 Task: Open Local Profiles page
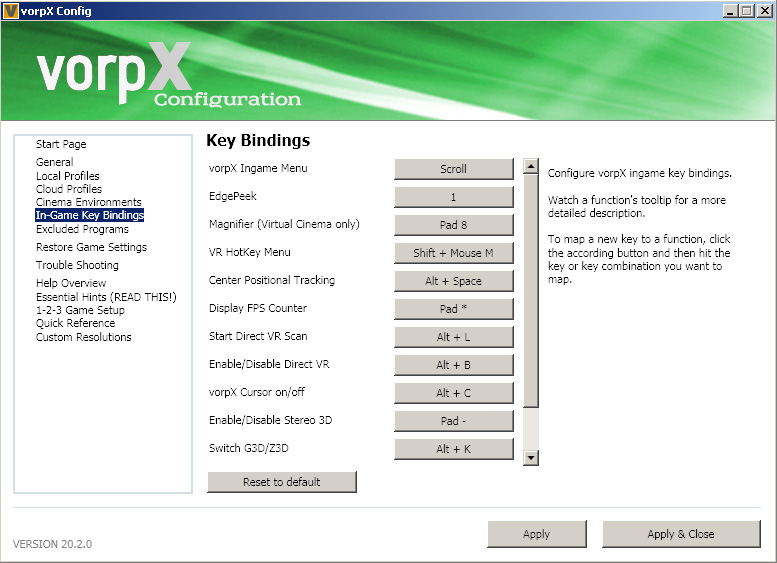[67, 176]
